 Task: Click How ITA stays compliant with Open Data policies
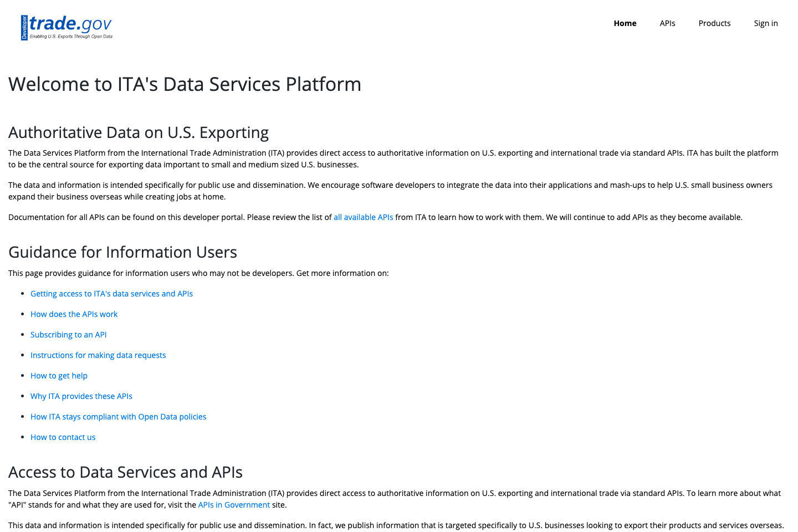pos(118,416)
